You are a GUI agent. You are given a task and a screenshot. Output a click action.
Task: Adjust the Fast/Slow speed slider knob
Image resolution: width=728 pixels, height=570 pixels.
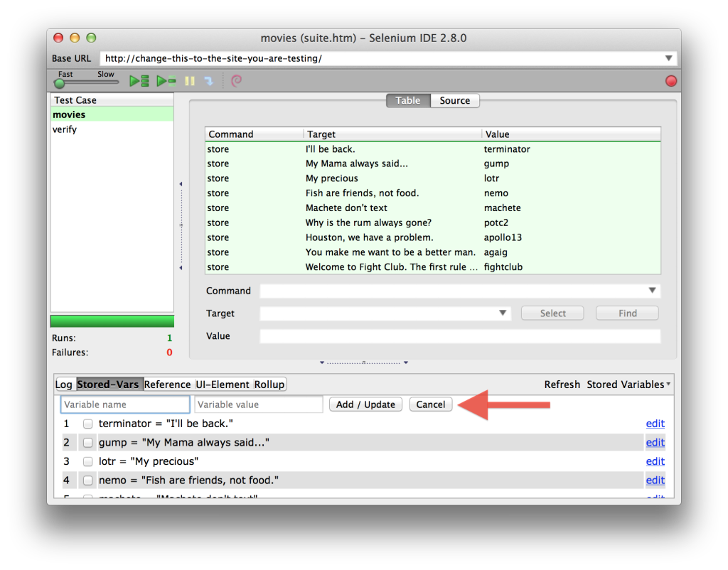(x=60, y=84)
